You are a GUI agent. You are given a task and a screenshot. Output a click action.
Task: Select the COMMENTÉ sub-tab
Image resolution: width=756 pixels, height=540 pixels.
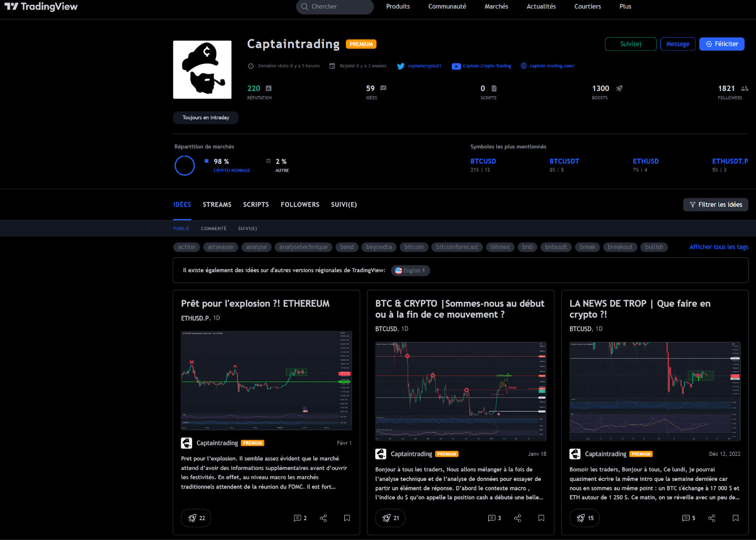coord(214,228)
